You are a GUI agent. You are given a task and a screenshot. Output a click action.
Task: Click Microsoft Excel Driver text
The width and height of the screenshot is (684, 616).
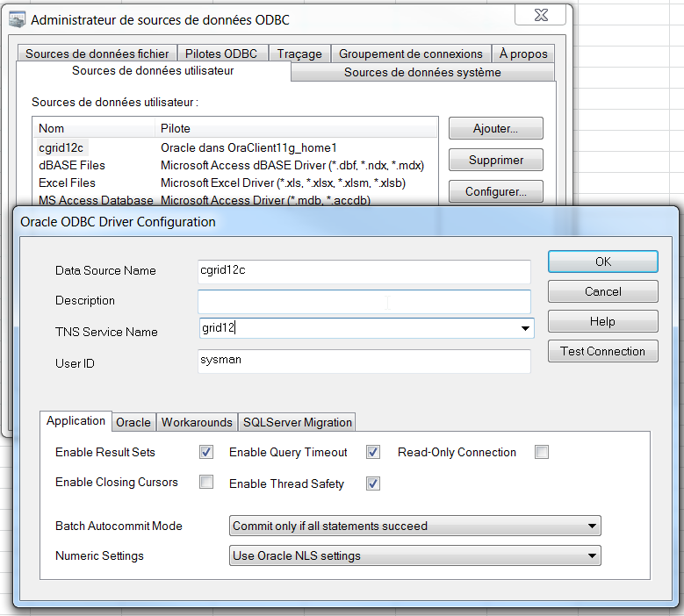tap(283, 183)
